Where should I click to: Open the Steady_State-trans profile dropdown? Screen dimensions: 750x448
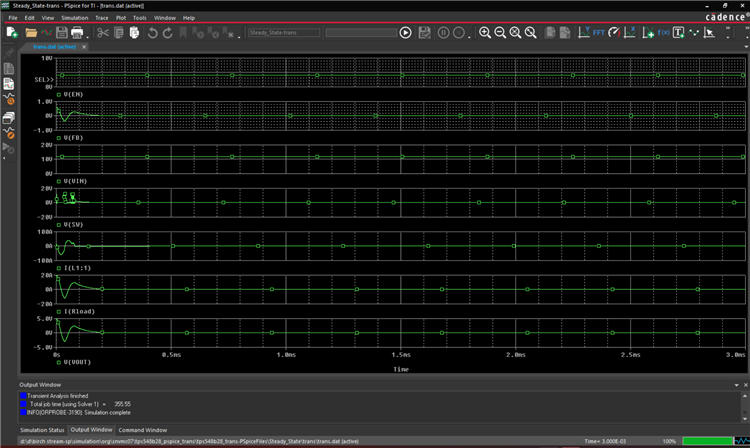point(283,33)
